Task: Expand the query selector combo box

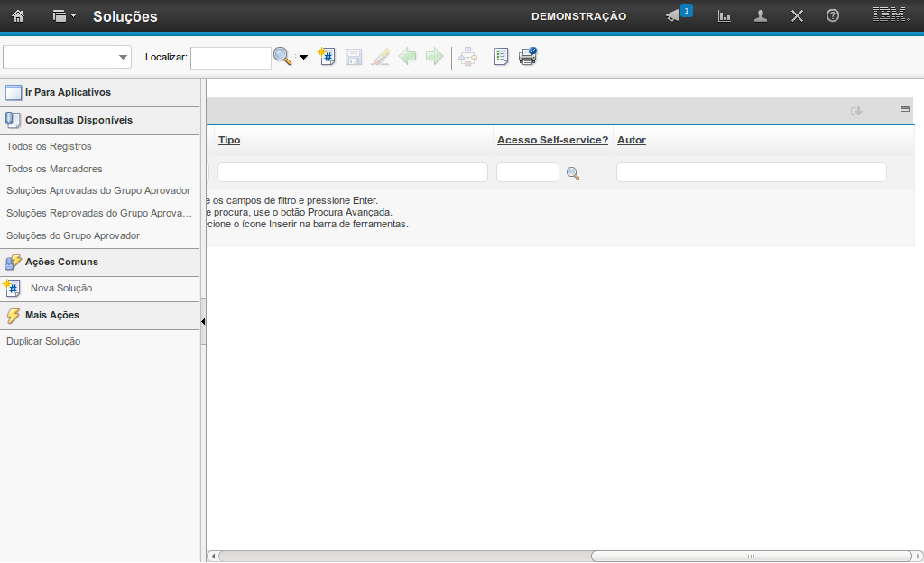Action: [x=123, y=58]
